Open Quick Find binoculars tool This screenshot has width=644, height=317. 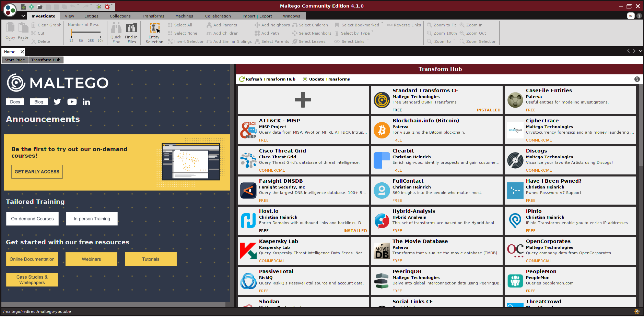[x=116, y=33]
